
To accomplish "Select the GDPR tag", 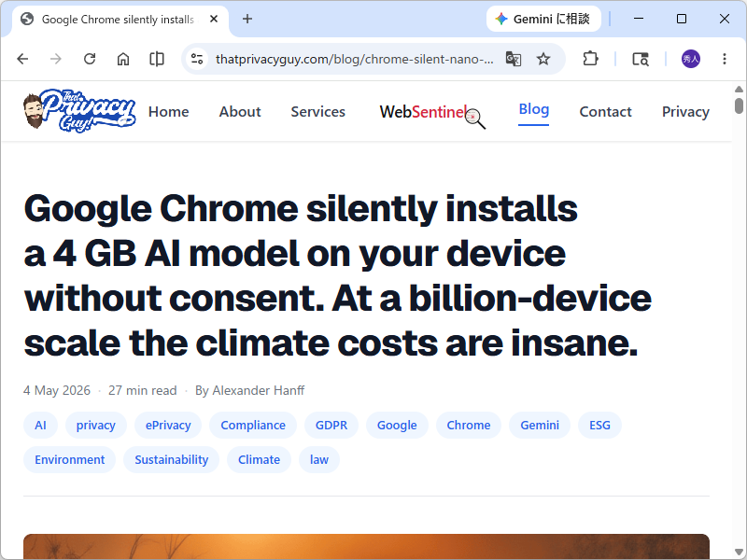I will coord(331,426).
